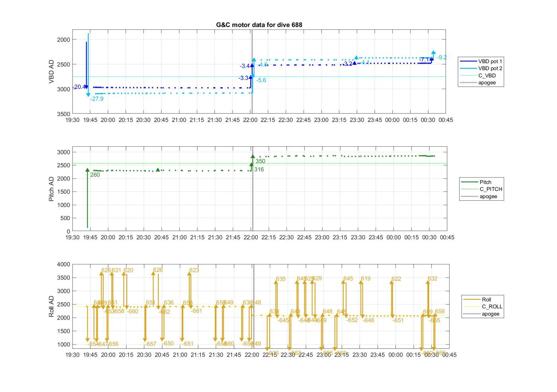Screen dimensions: 557x392
Task: Click the '631' roll data label
Action: (x=116, y=270)
